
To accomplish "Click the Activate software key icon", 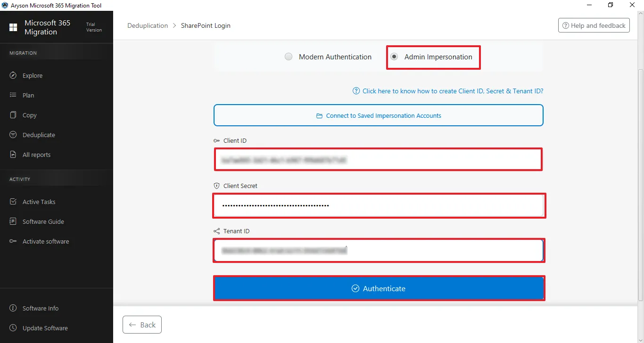I will point(13,241).
